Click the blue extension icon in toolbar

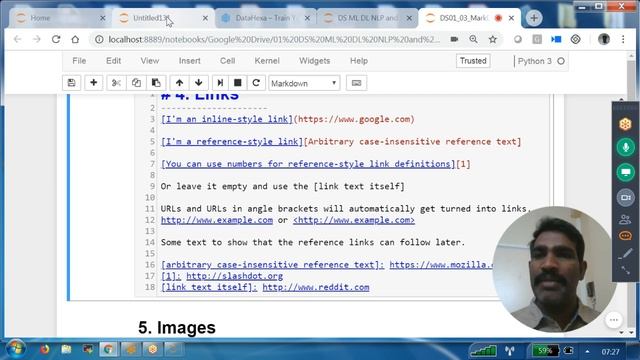point(556,39)
